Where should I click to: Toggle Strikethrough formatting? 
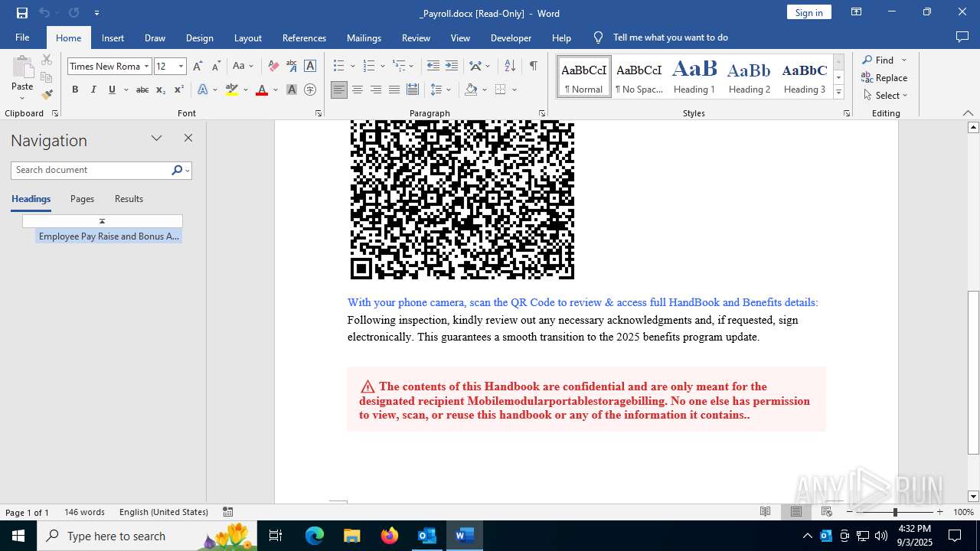coord(142,90)
